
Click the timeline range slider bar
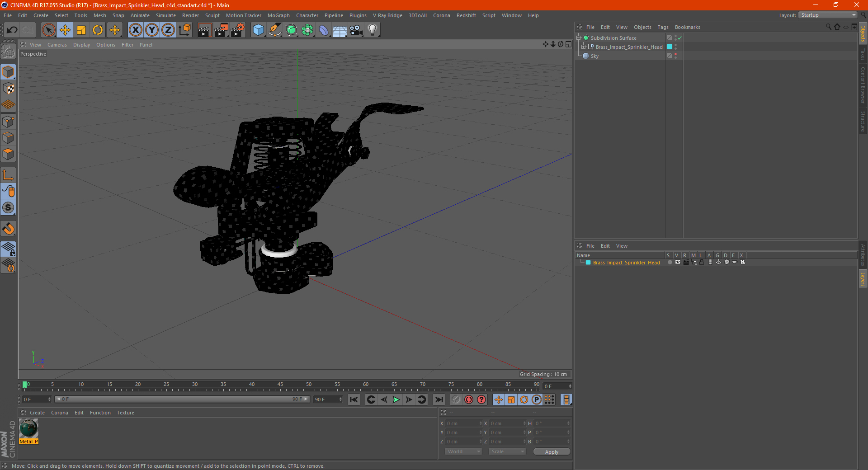[182, 399]
